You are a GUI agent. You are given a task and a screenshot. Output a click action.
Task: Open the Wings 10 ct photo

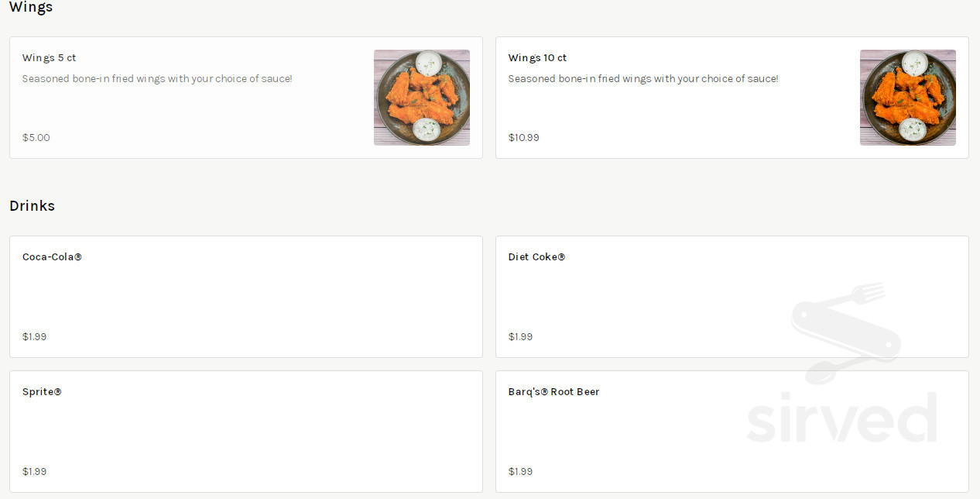pos(907,98)
